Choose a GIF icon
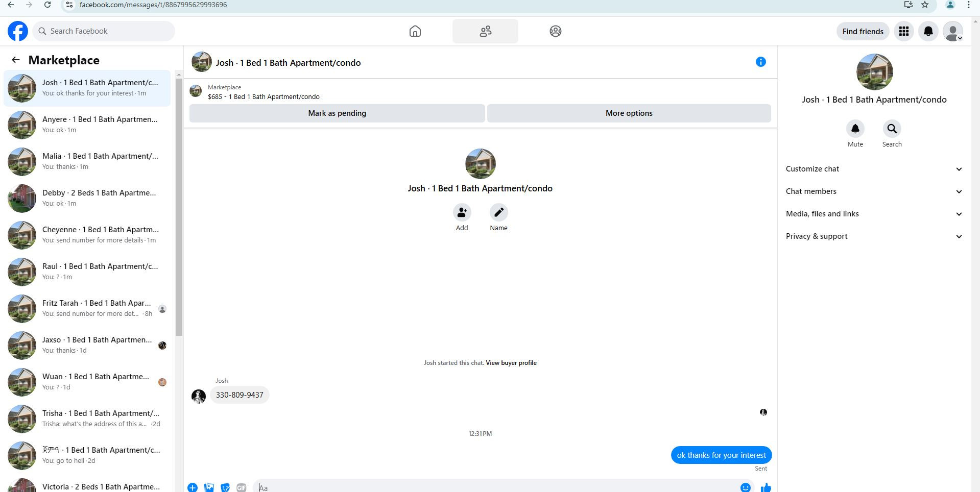The height and width of the screenshot is (492, 980). click(x=242, y=488)
